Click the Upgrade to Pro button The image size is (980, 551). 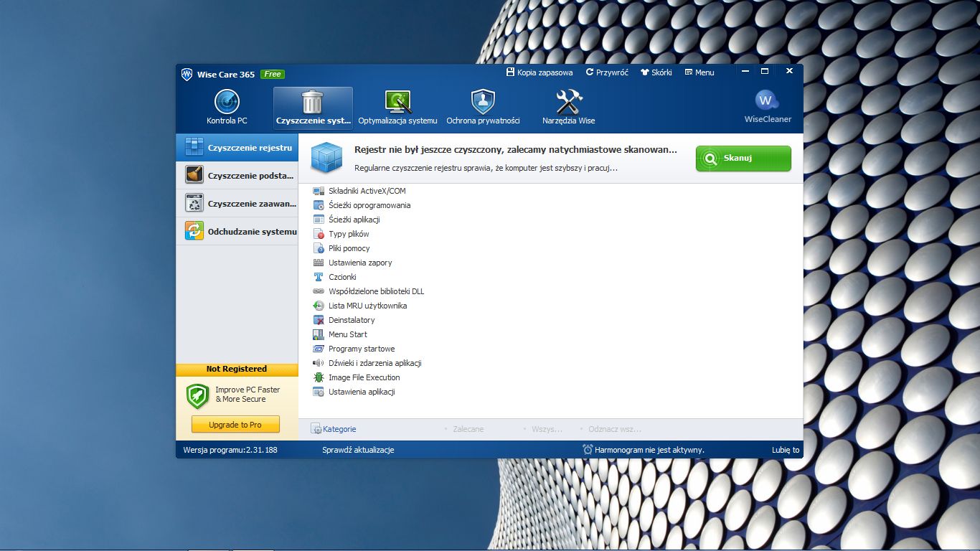(x=235, y=425)
